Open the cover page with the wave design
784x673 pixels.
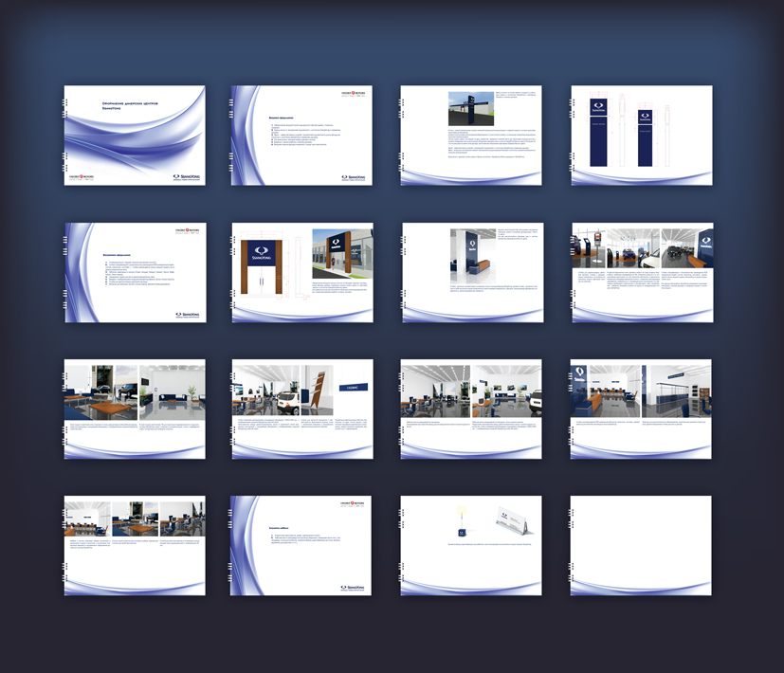tap(135, 135)
